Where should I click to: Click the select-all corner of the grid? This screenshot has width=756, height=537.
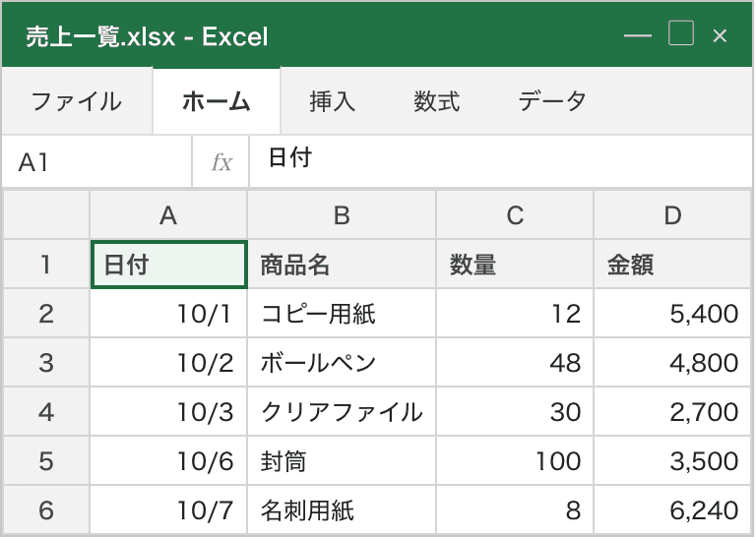(x=46, y=214)
